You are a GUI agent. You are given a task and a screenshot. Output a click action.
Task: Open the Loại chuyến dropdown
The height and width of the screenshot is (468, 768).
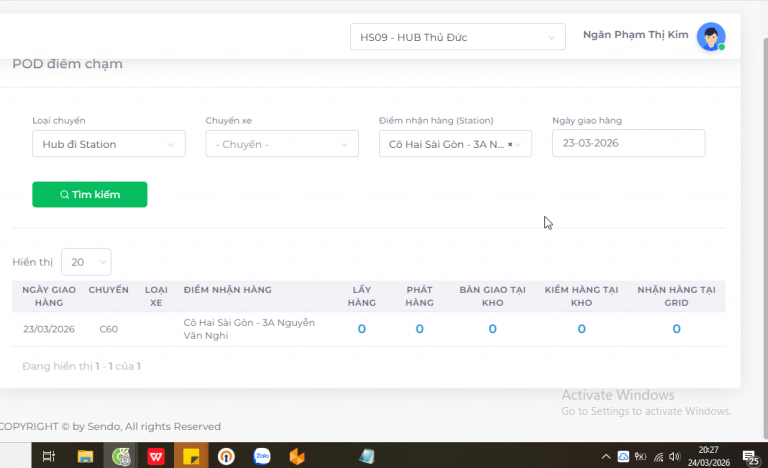click(x=109, y=144)
